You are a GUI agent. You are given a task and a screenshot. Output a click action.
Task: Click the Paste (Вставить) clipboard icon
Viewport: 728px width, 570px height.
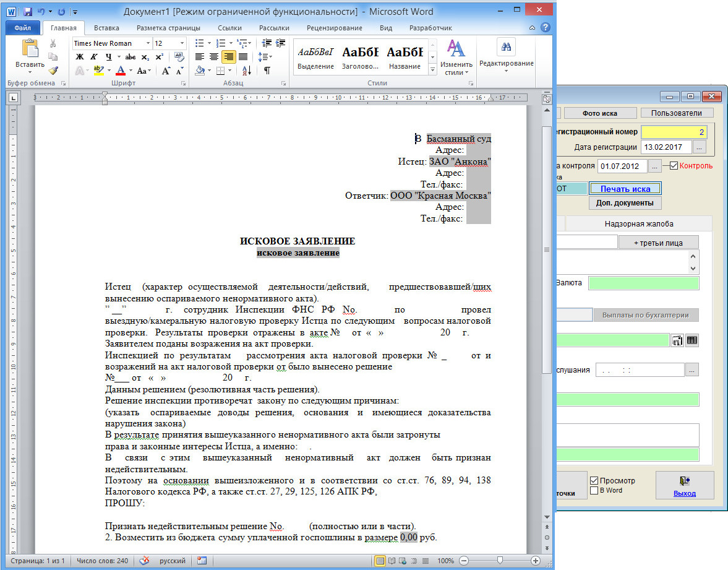(x=30, y=49)
